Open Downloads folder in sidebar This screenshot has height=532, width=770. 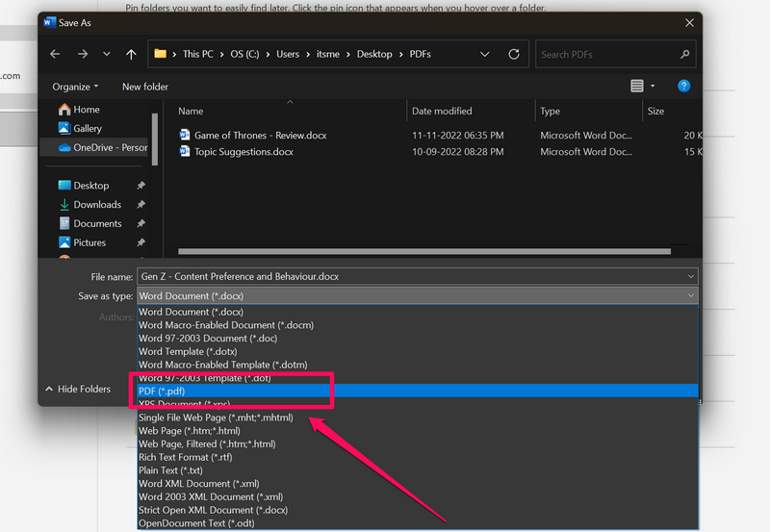[x=97, y=205]
